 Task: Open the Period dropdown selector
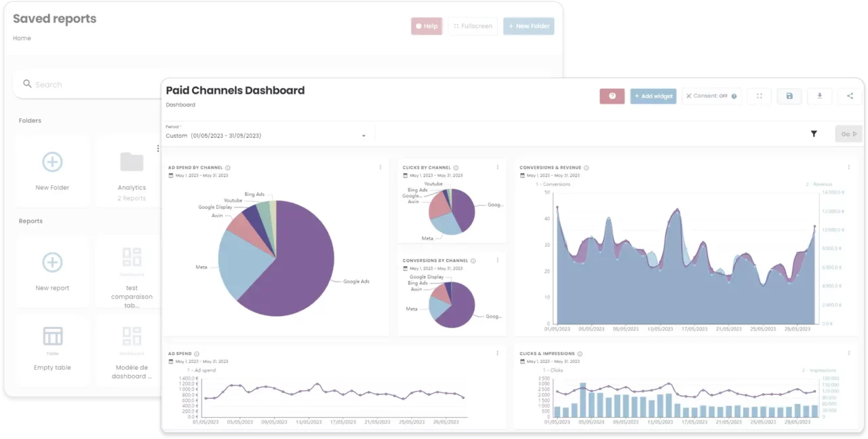pyautogui.click(x=364, y=134)
